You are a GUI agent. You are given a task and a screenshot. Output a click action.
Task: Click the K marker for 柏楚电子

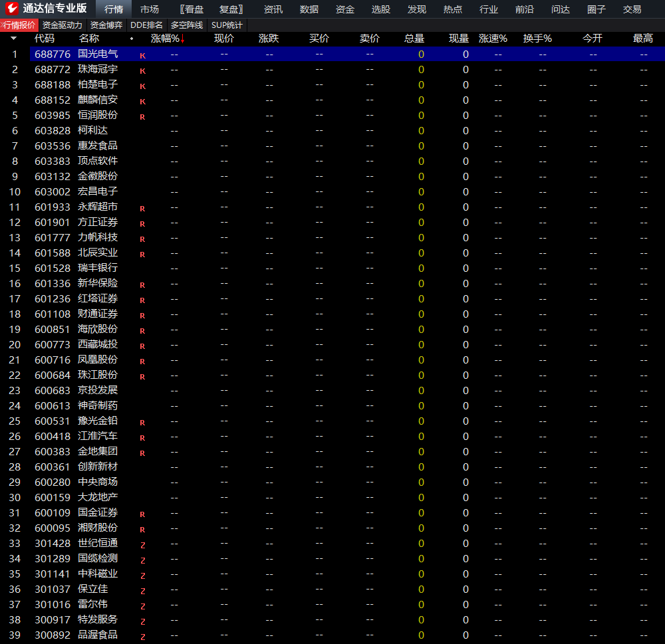tap(142, 86)
